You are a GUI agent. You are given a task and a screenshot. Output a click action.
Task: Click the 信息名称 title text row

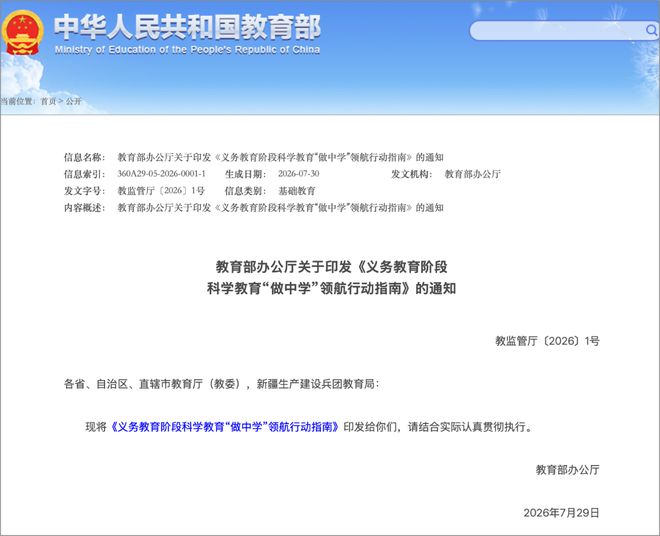tap(280, 157)
